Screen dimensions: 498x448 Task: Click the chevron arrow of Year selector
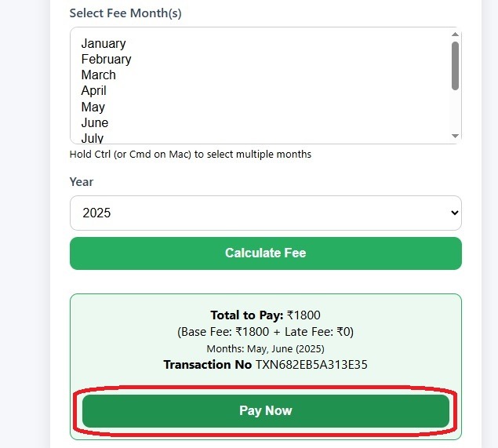pos(455,213)
